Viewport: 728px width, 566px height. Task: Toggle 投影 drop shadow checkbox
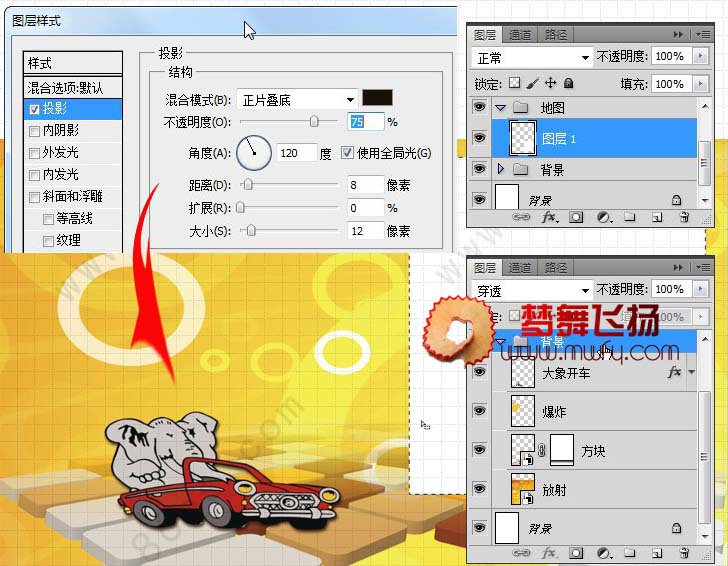pos(34,110)
